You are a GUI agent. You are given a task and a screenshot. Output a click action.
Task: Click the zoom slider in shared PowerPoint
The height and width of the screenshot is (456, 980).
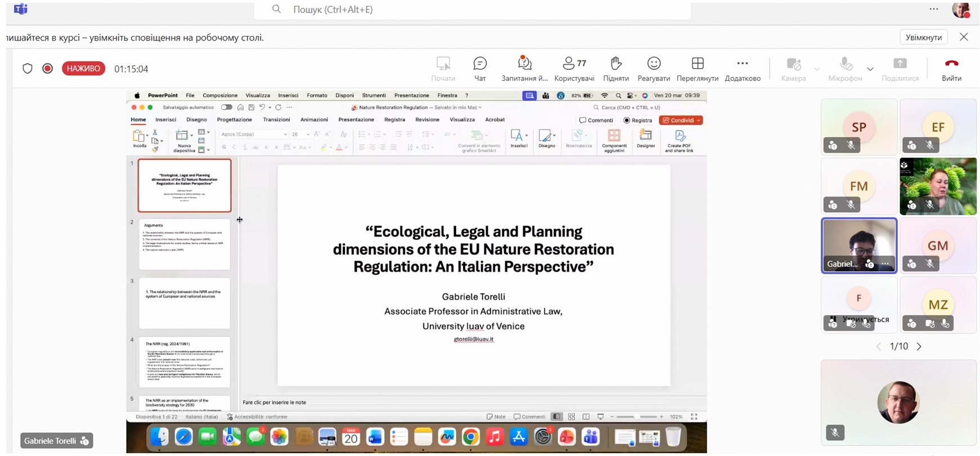tap(636, 417)
